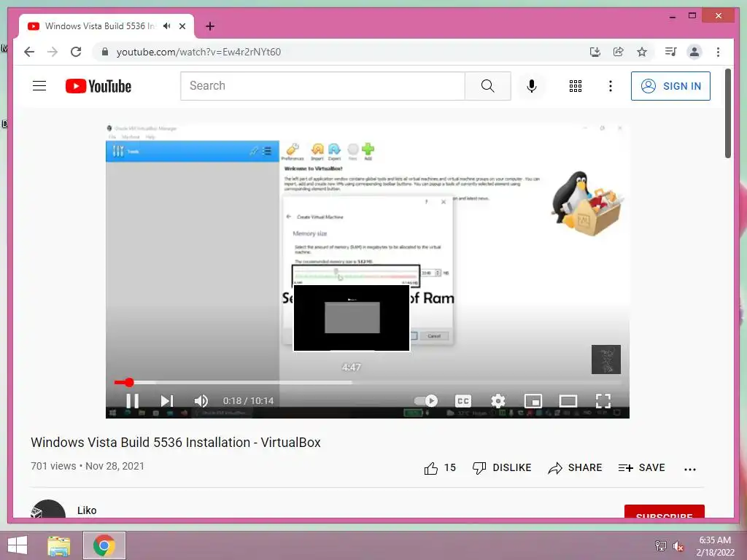Close the Windows Vista Build 5536 tab
The width and height of the screenshot is (747, 560).
click(x=182, y=26)
